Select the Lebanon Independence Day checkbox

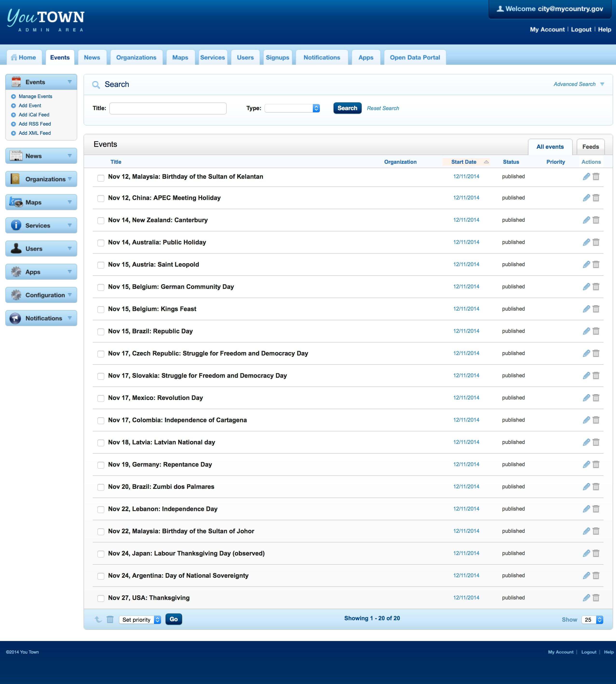[101, 510]
